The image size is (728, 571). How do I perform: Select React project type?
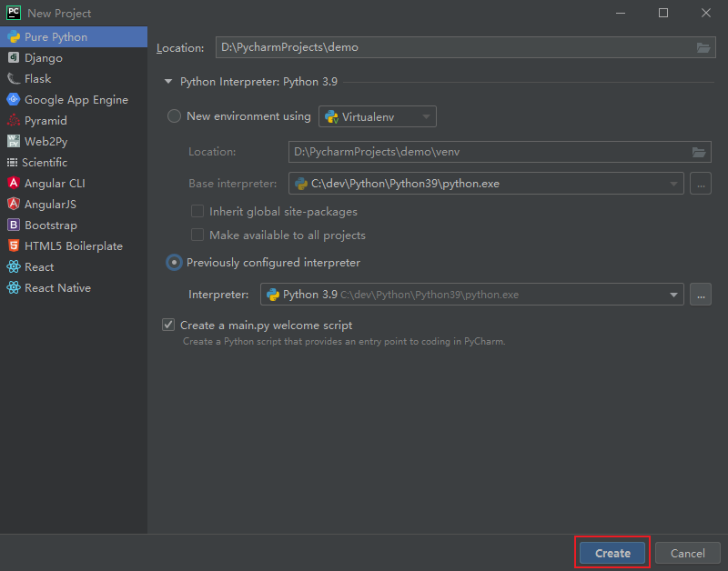[x=74, y=266]
